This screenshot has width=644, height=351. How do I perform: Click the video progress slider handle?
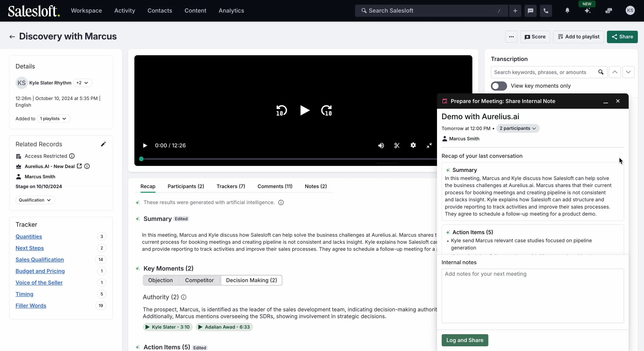click(141, 159)
